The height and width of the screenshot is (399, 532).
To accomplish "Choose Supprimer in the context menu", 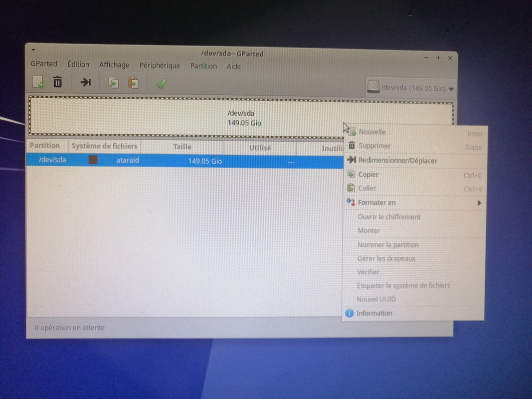I will 416,146.
